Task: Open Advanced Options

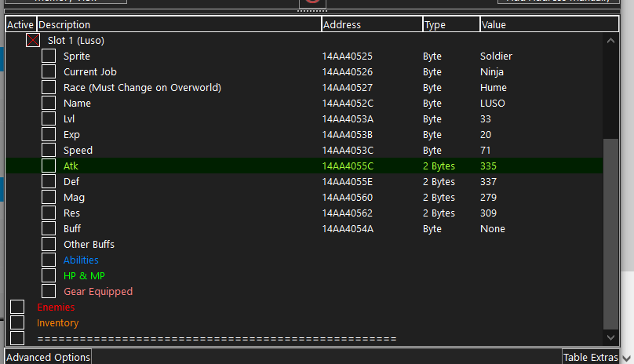Action: [49, 357]
